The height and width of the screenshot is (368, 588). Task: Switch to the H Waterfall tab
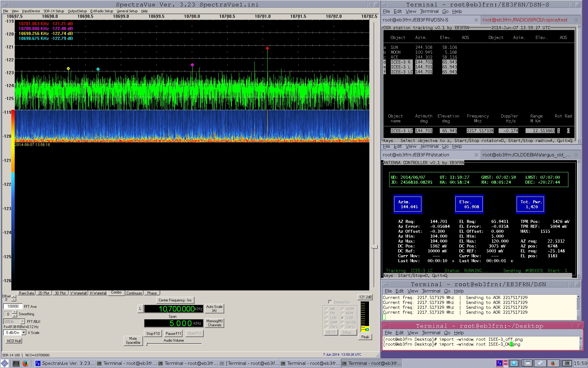[98, 293]
